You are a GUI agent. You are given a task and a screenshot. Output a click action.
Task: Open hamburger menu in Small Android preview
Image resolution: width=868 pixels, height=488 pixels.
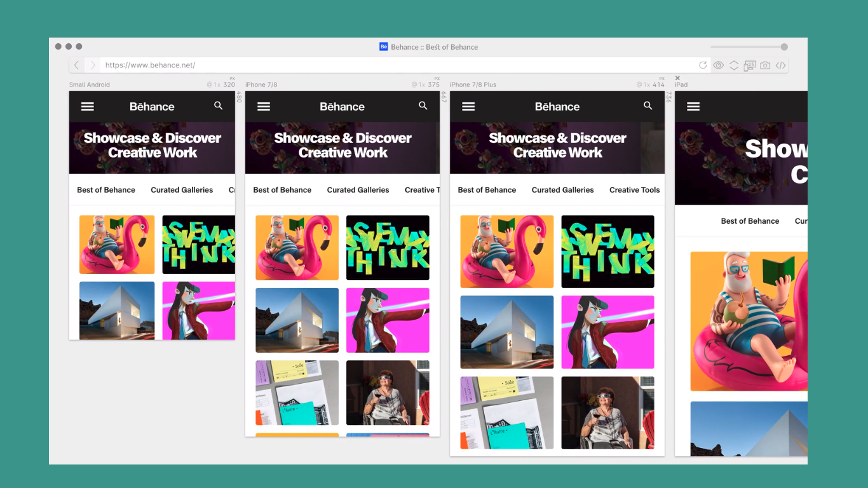88,107
